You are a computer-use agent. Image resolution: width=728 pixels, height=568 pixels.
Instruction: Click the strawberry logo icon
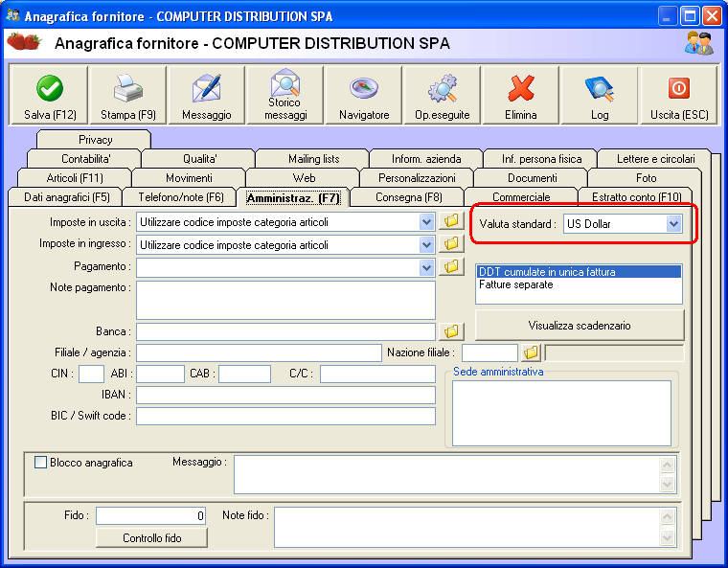25,42
